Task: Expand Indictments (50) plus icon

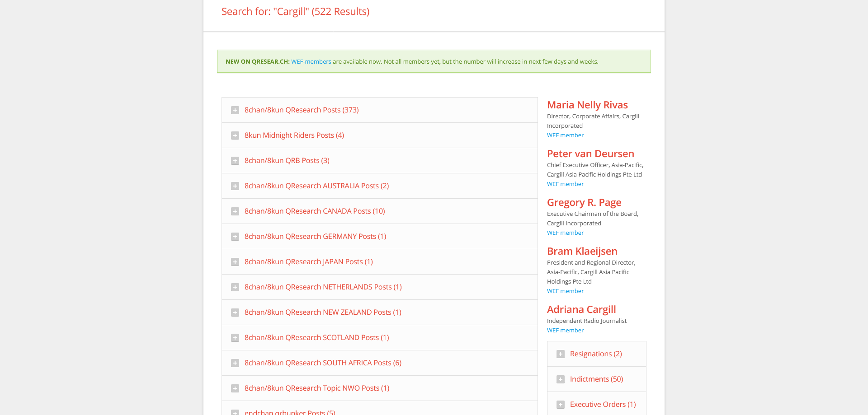Action: [x=561, y=379]
